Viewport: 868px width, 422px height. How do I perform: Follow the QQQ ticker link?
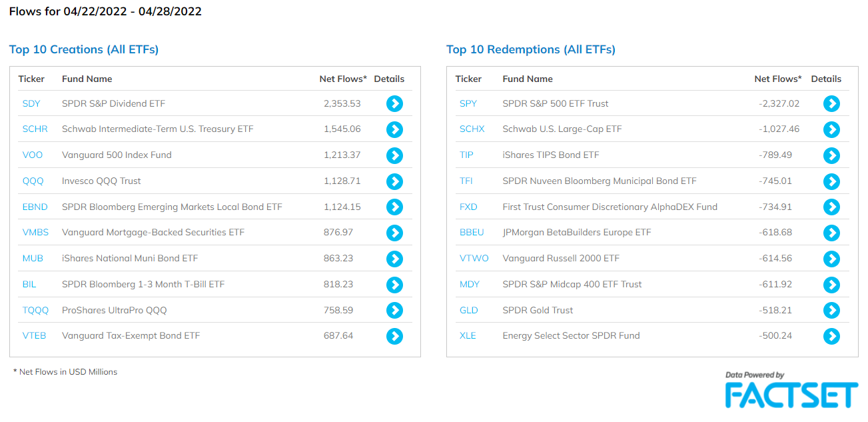click(33, 181)
